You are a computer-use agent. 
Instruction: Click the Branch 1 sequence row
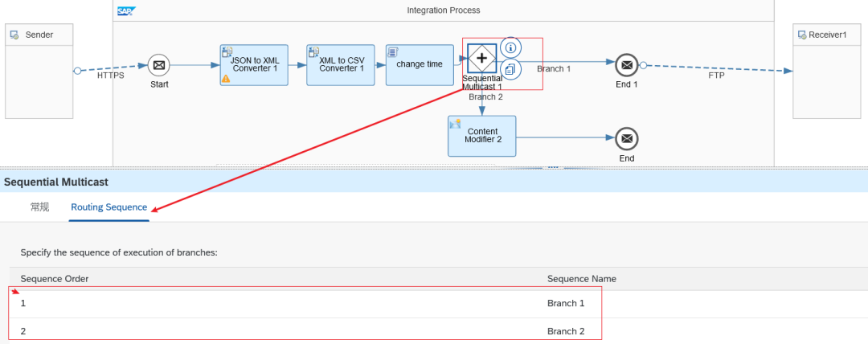click(x=305, y=304)
